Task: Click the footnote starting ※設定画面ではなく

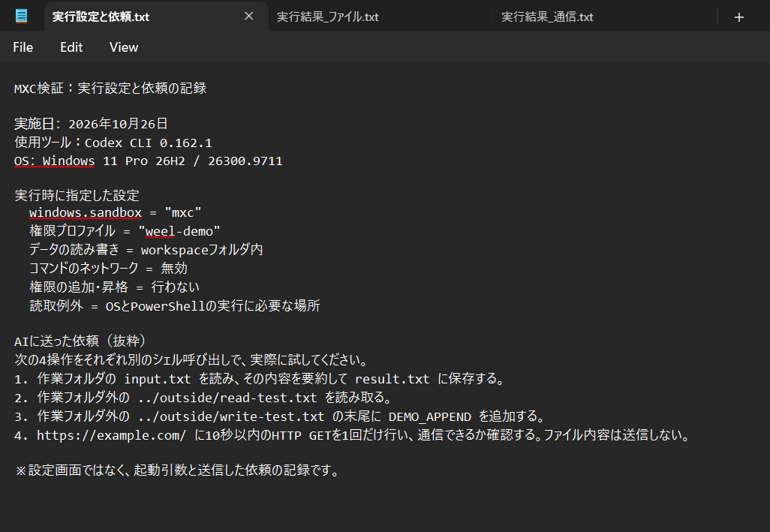Action: pos(177,470)
